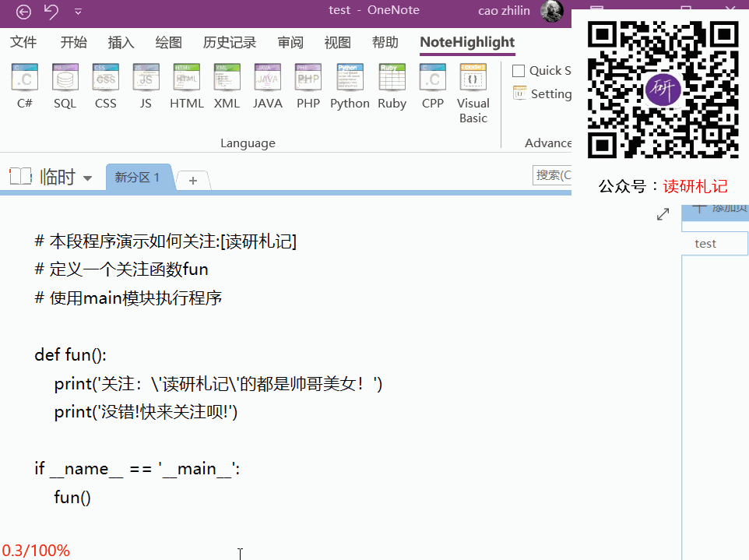Click the Undo arrow icon

pyautogui.click(x=50, y=12)
